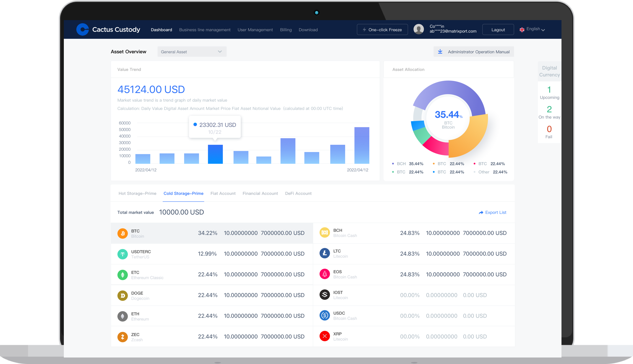The width and height of the screenshot is (633, 364).
Task: Click the Cactus Custody logo icon
Action: coord(82,30)
